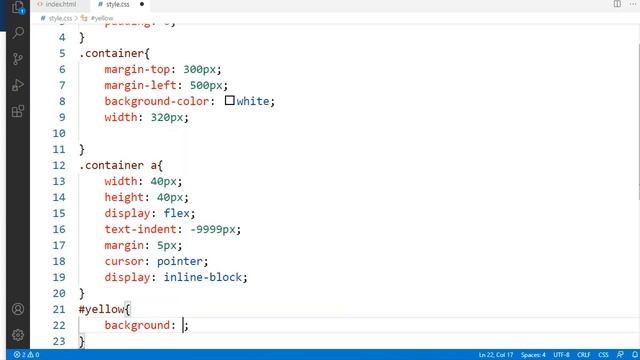Open the Search view in activity bar

click(18, 33)
